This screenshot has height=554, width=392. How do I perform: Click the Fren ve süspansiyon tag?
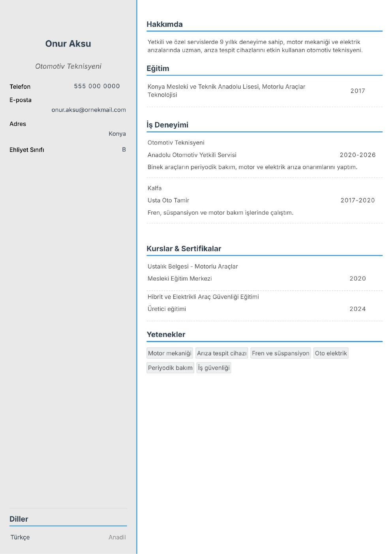281,353
